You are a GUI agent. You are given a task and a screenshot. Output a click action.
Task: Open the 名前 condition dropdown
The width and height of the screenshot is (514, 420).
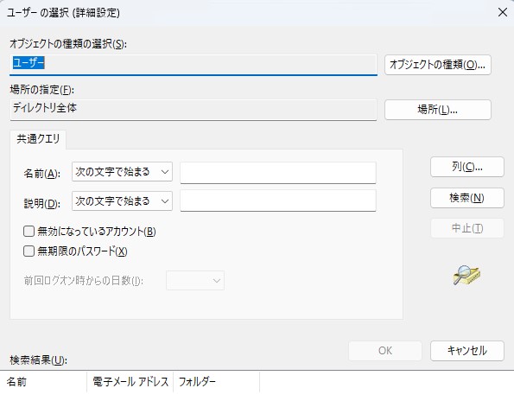pyautogui.click(x=122, y=171)
